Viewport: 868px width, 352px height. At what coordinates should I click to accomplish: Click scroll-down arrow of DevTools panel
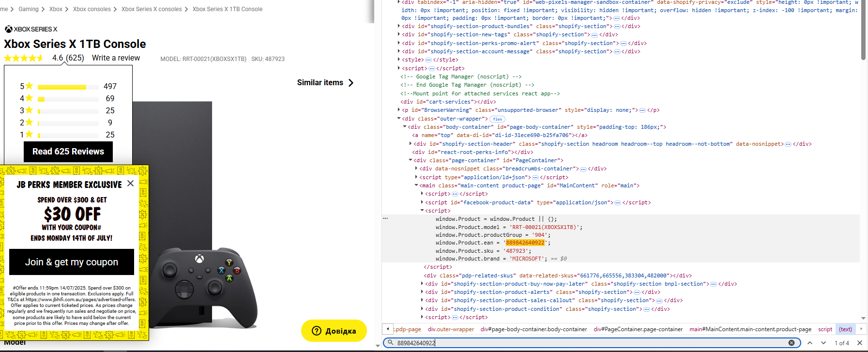click(864, 318)
